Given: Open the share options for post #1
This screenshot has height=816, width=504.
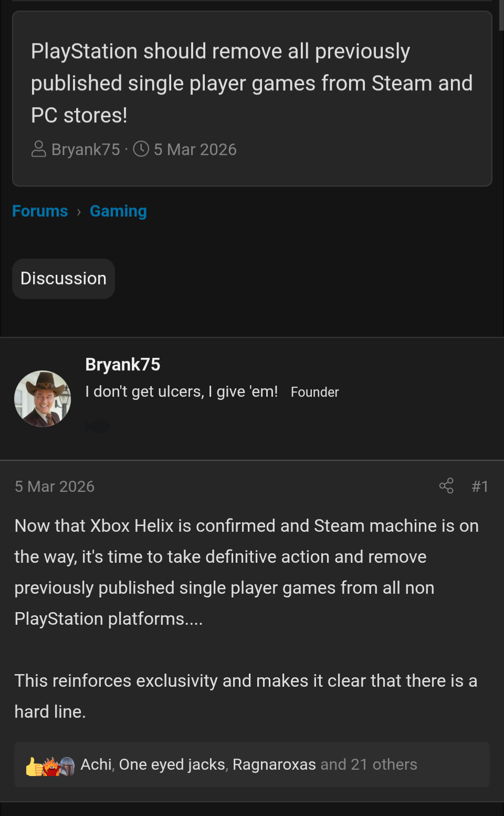Looking at the screenshot, I should [446, 486].
